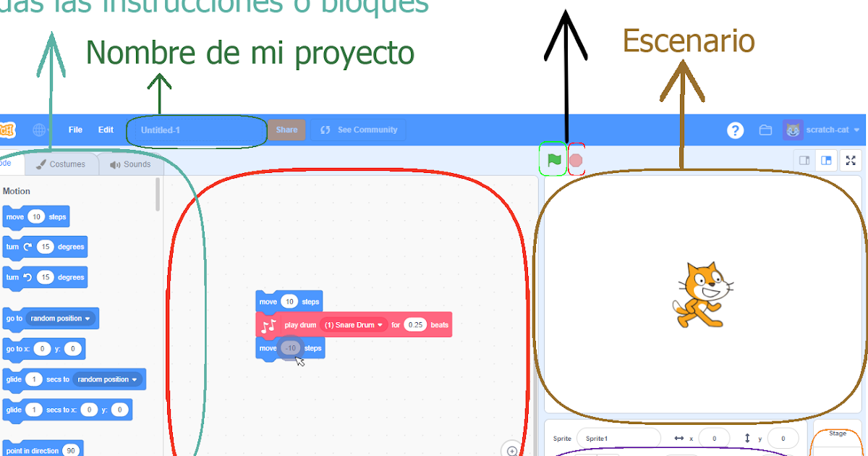The height and width of the screenshot is (456, 868).
Task: Open the File menu
Action: (75, 130)
